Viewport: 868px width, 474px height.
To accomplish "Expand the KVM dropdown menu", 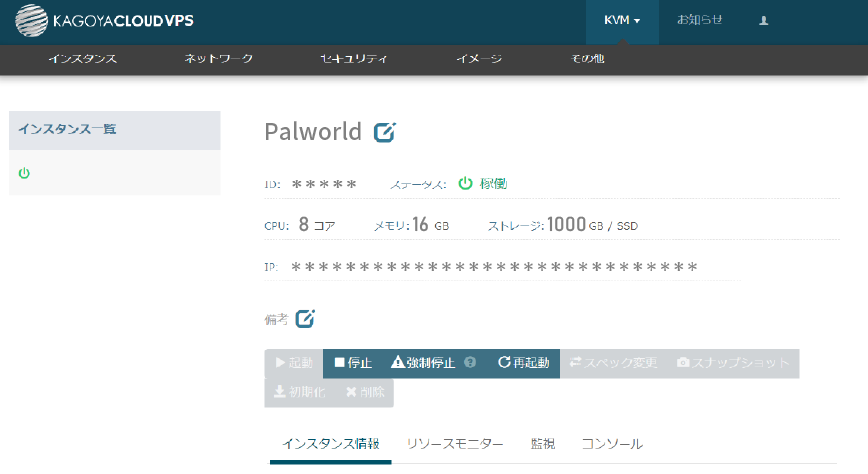I will tap(621, 20).
